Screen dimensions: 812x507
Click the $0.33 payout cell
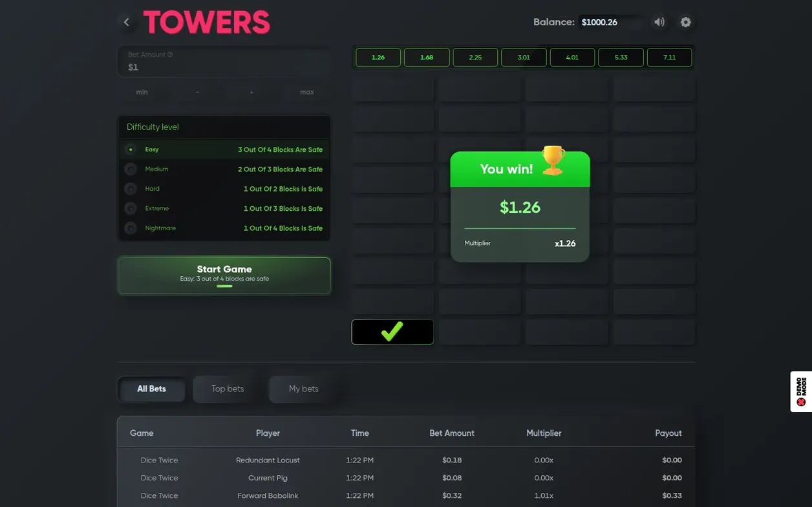click(x=672, y=496)
